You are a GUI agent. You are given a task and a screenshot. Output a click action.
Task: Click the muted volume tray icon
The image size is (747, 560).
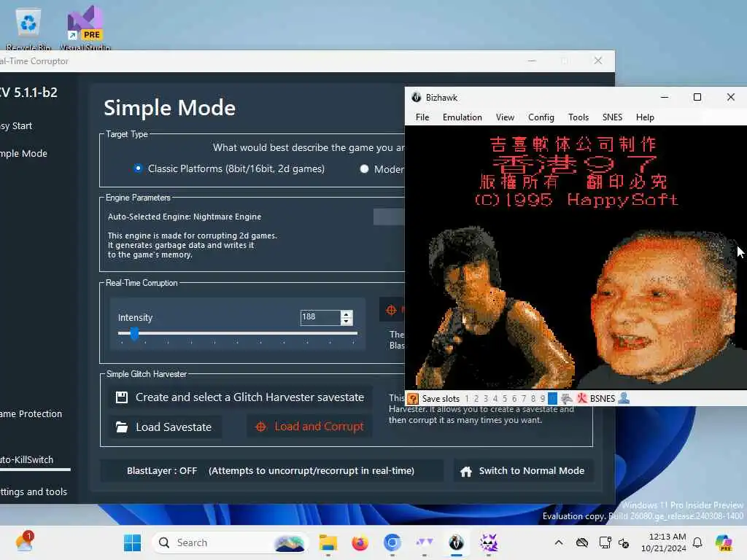(x=624, y=542)
